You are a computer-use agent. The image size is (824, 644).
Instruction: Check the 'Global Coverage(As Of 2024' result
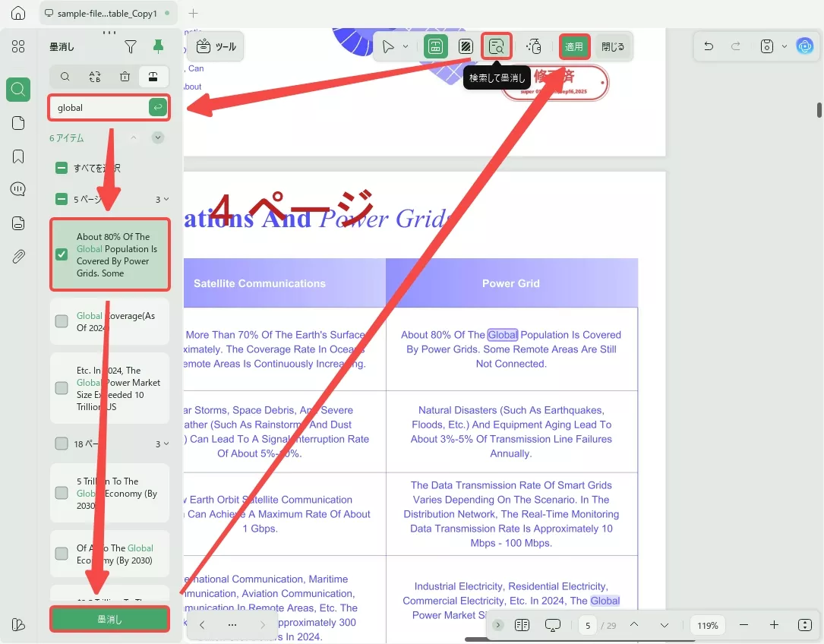tap(62, 321)
